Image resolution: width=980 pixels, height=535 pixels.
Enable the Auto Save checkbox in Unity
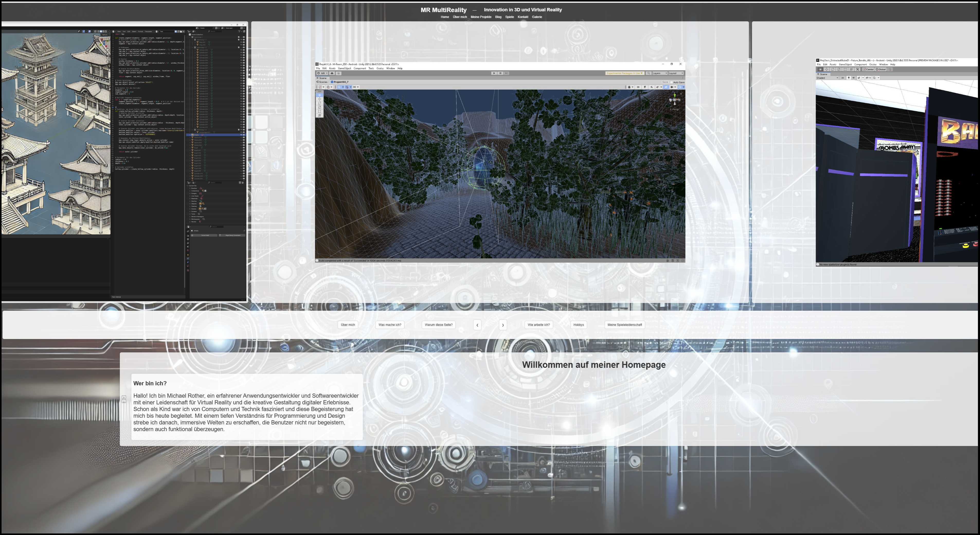pyautogui.click(x=672, y=82)
